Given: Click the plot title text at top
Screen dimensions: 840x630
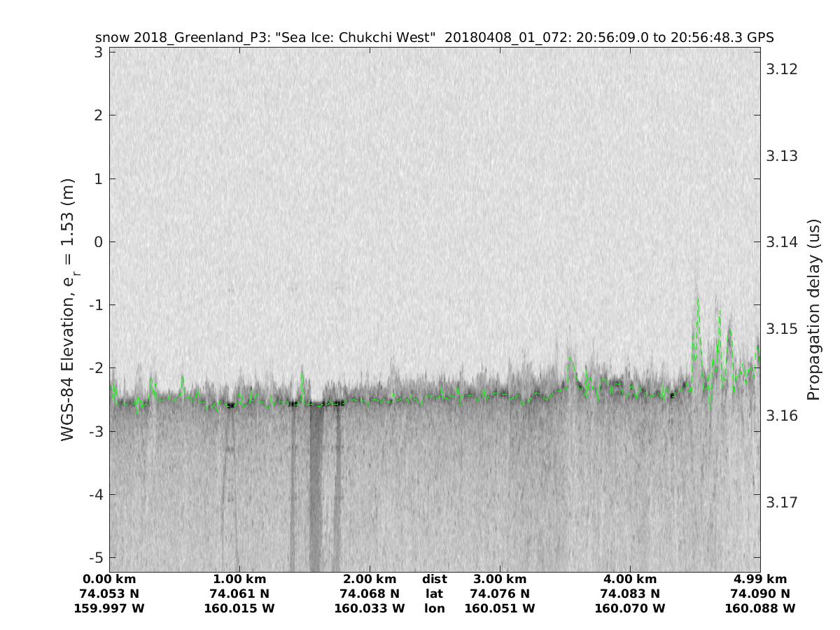Looking at the screenshot, I should tap(434, 38).
